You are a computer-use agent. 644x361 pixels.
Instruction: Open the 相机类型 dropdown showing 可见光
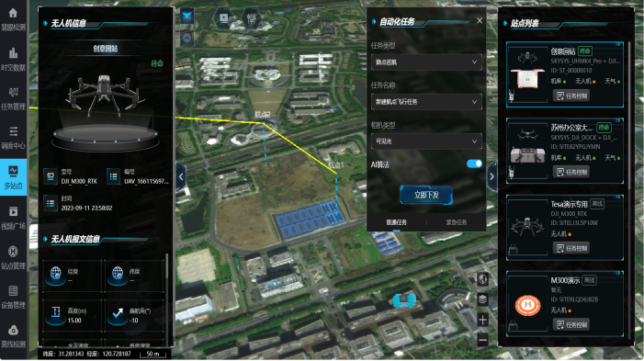tap(426, 141)
